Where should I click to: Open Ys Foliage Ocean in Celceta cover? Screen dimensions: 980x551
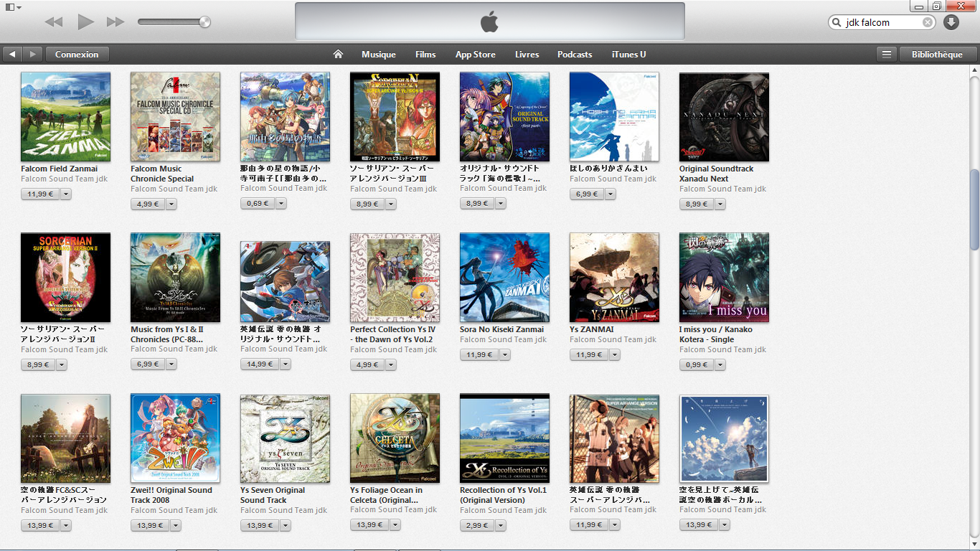[x=395, y=438]
